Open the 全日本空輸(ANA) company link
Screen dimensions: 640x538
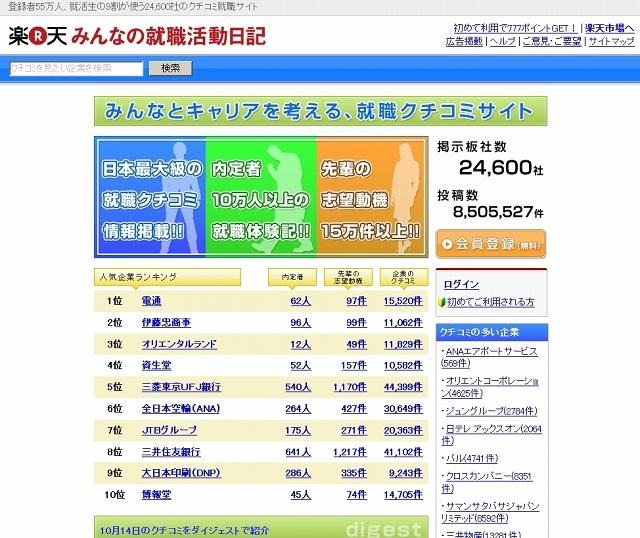181,409
